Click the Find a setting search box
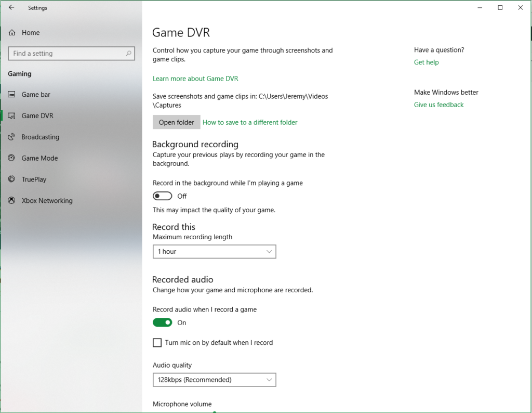 coord(66,54)
